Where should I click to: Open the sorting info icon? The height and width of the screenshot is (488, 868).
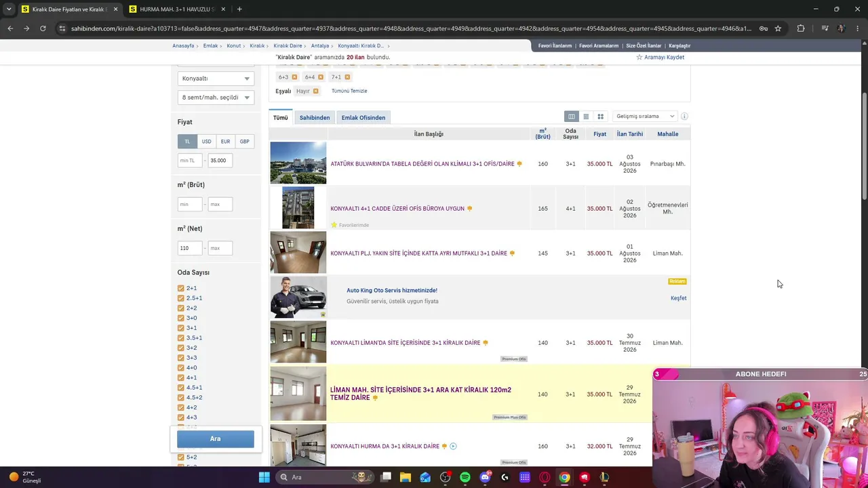click(684, 117)
